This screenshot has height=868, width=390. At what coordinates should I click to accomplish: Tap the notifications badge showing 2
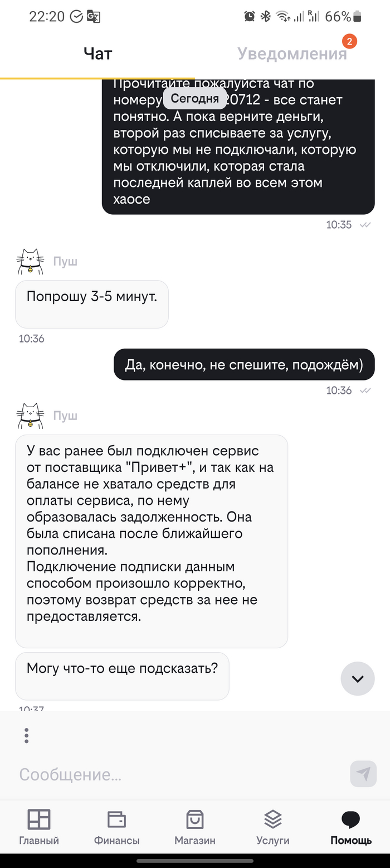tap(349, 41)
